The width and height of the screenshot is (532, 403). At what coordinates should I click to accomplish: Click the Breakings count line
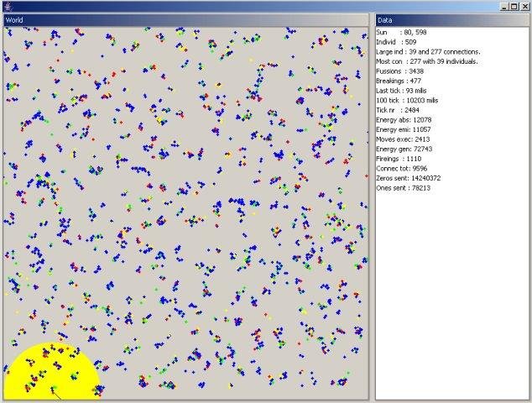point(399,81)
